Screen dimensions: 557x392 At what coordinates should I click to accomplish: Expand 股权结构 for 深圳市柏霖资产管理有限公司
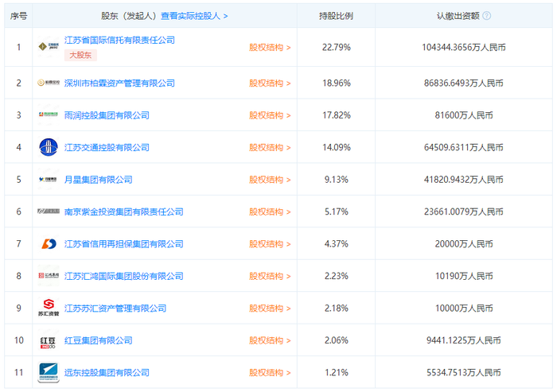270,83
